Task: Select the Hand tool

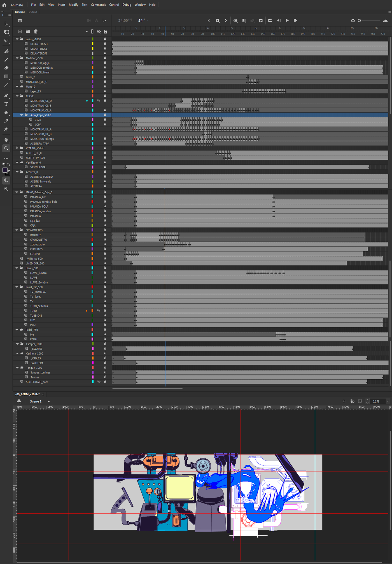Action: pyautogui.click(x=6, y=140)
